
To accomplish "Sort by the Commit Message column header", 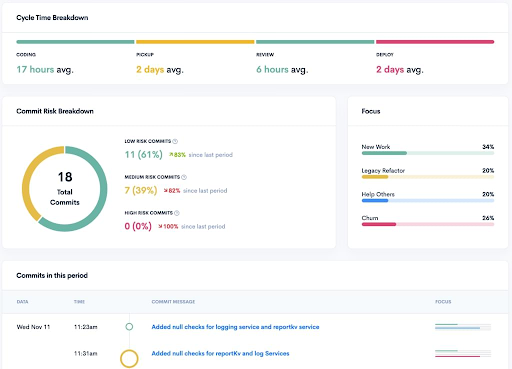I will (173, 302).
